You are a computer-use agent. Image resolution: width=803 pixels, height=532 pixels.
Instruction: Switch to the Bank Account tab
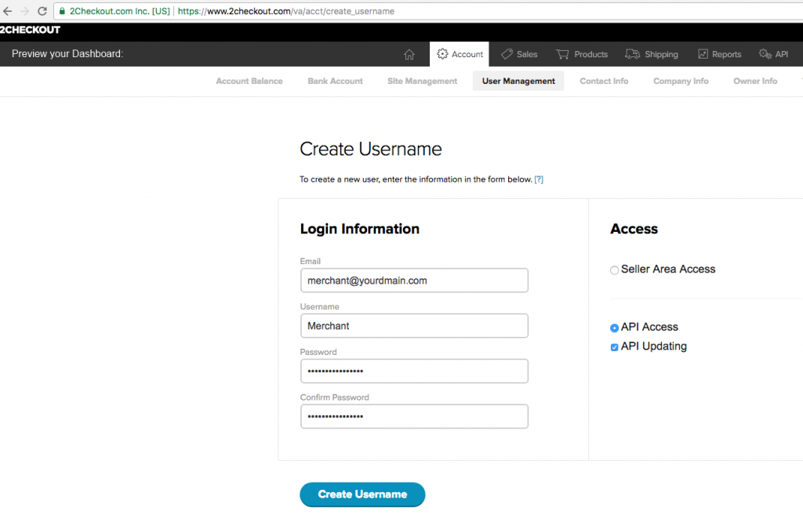coord(335,81)
